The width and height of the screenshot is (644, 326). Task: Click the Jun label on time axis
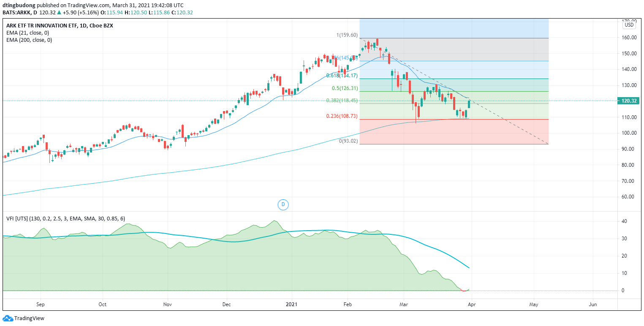(x=593, y=304)
